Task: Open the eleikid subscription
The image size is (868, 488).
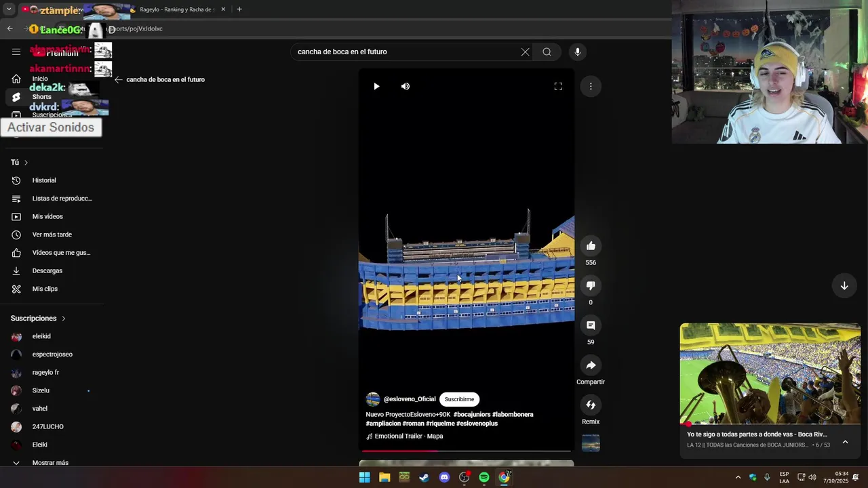Action: [x=52, y=336]
